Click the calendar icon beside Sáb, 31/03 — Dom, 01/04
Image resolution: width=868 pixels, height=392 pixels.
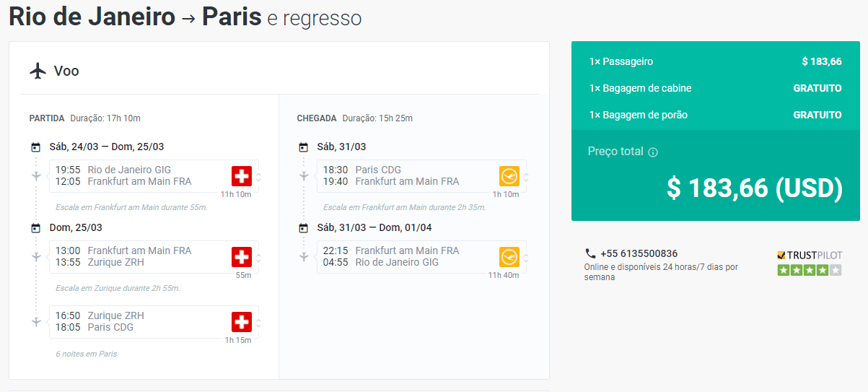(304, 228)
